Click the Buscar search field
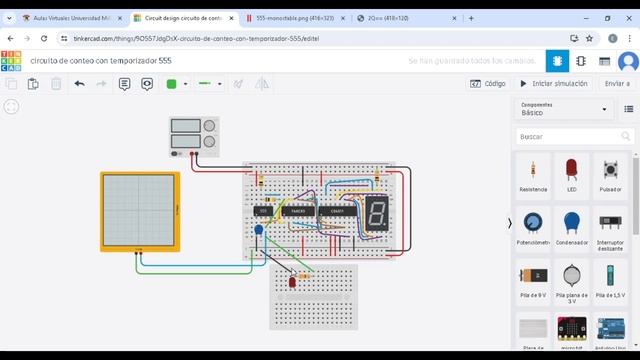Image resolution: width=640 pixels, height=360 pixels. pyautogui.click(x=575, y=137)
